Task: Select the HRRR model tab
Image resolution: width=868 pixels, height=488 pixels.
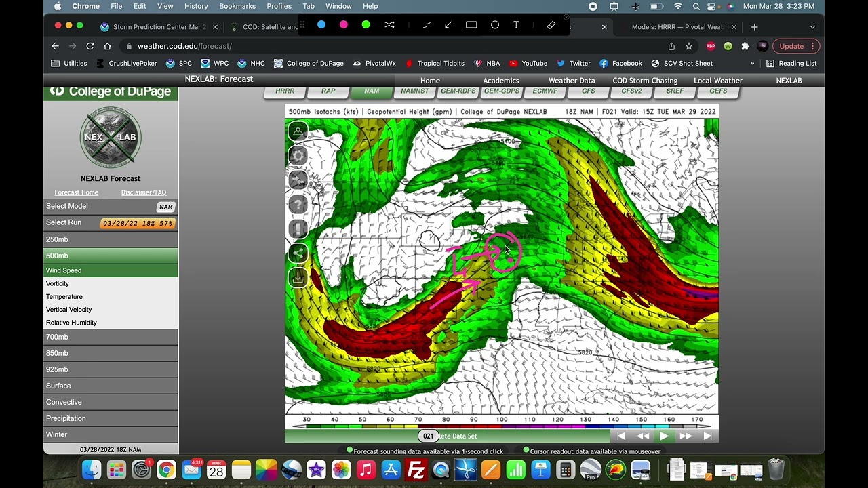Action: coord(285,91)
